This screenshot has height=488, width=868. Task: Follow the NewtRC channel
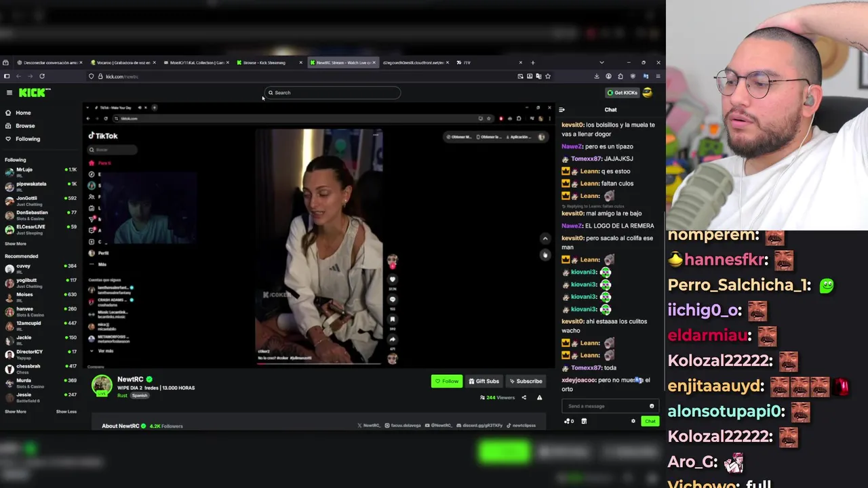point(447,381)
